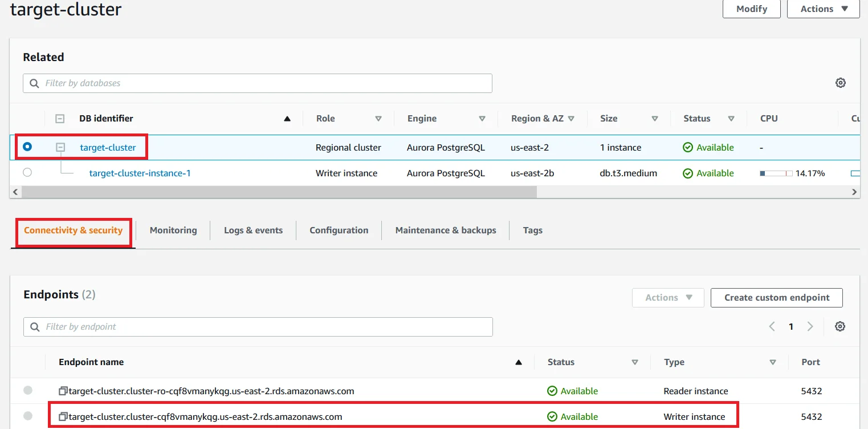Click the 1 instance size cell
The height and width of the screenshot is (429, 868).
point(621,147)
